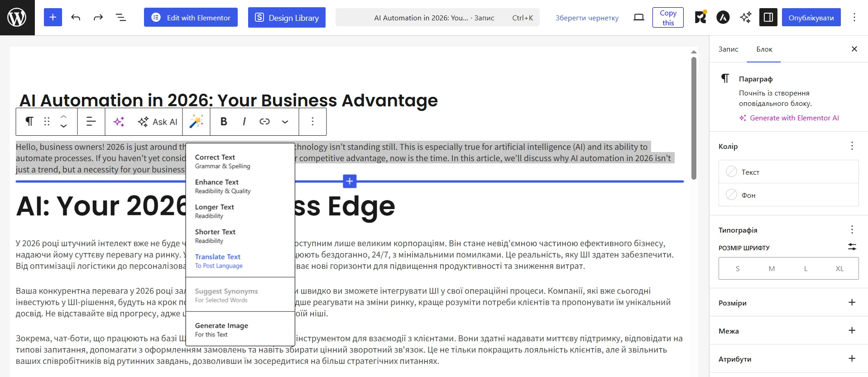
Task: Expand more formatting options chevron
Action: [285, 121]
